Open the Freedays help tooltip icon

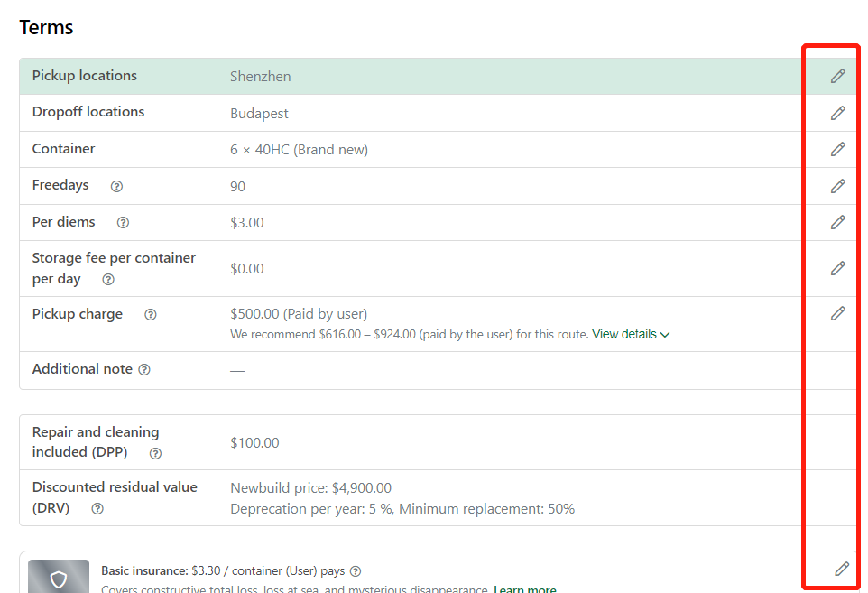(x=116, y=186)
